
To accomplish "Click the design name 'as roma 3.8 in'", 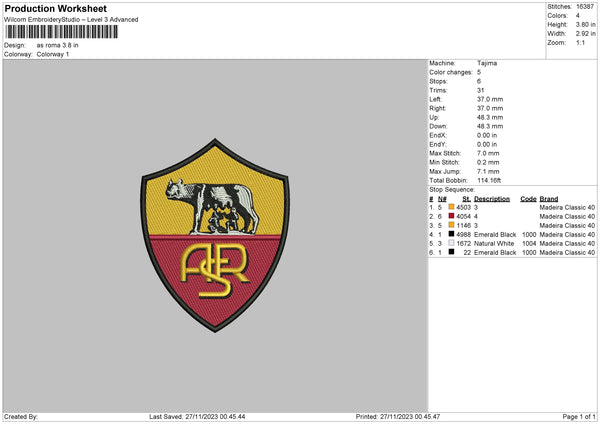I will point(57,45).
